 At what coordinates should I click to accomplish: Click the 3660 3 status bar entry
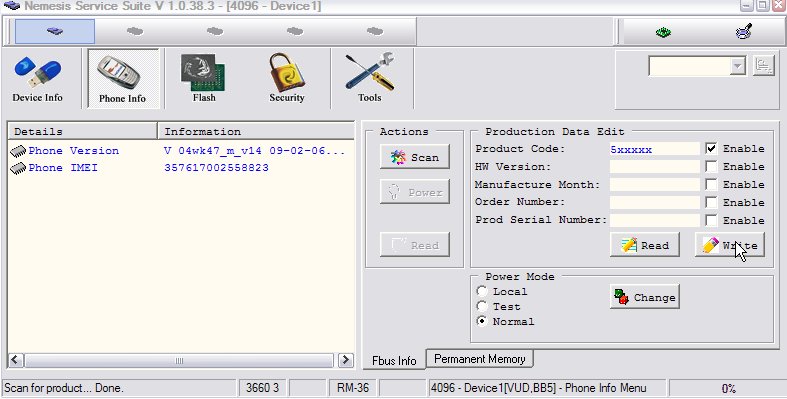click(x=262, y=388)
